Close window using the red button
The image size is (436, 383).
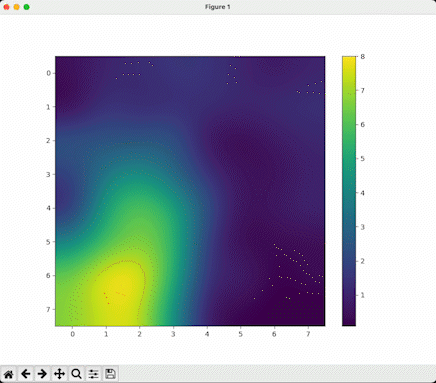(x=6, y=7)
